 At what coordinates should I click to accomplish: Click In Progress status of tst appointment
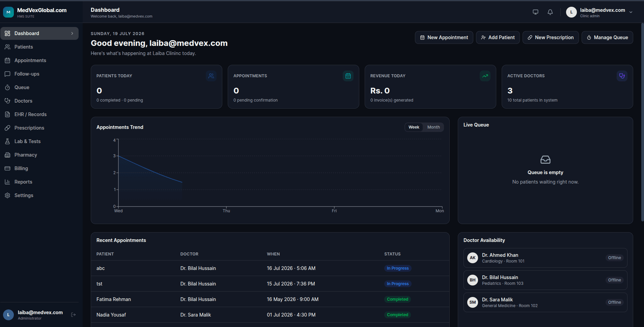click(x=398, y=284)
